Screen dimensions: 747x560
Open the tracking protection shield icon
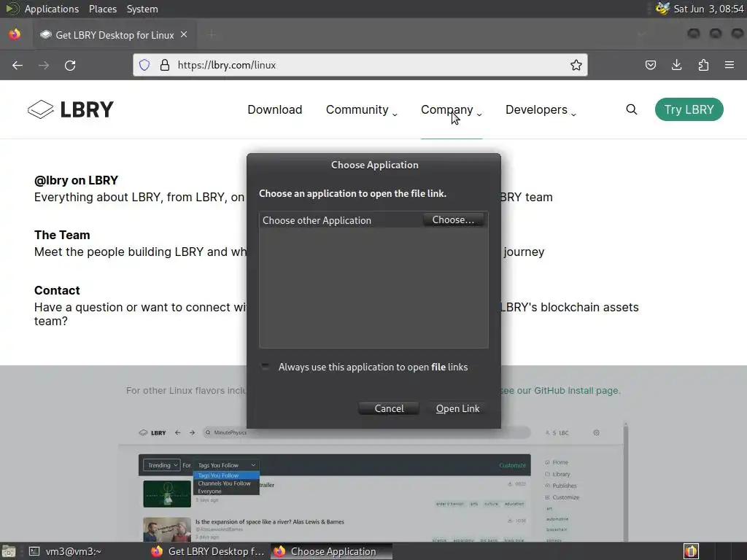point(144,65)
